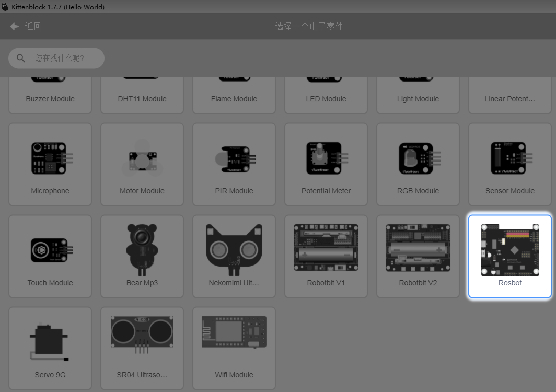Click the Microphone label text
The width and height of the screenshot is (556, 392).
click(x=50, y=191)
